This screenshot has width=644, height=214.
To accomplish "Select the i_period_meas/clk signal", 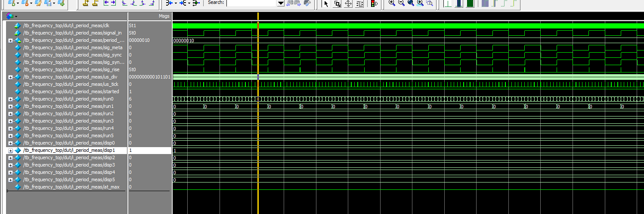I will [x=66, y=25].
